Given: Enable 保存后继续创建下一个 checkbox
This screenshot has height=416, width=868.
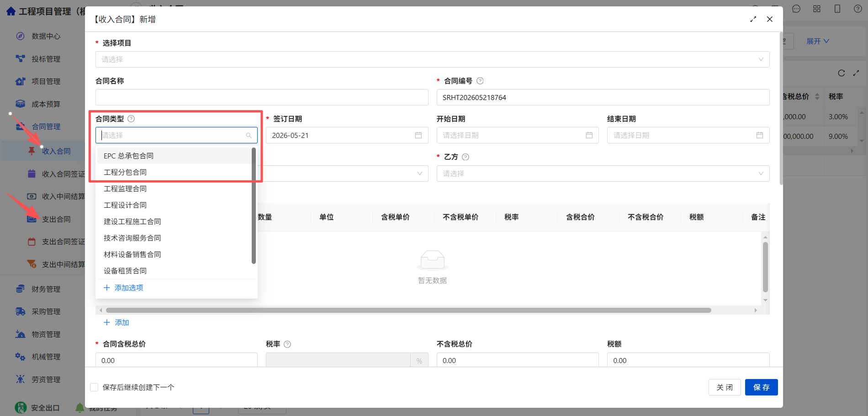Looking at the screenshot, I should (x=94, y=387).
